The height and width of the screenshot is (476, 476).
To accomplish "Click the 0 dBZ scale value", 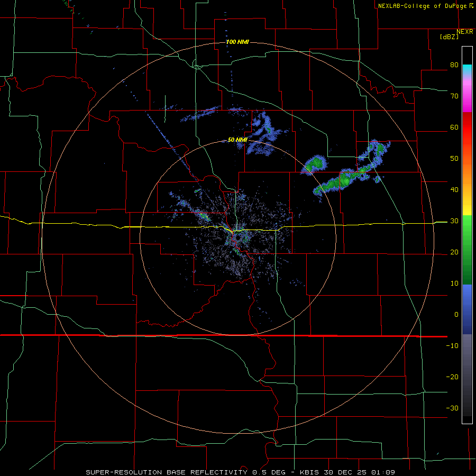I will pyautogui.click(x=456, y=315).
